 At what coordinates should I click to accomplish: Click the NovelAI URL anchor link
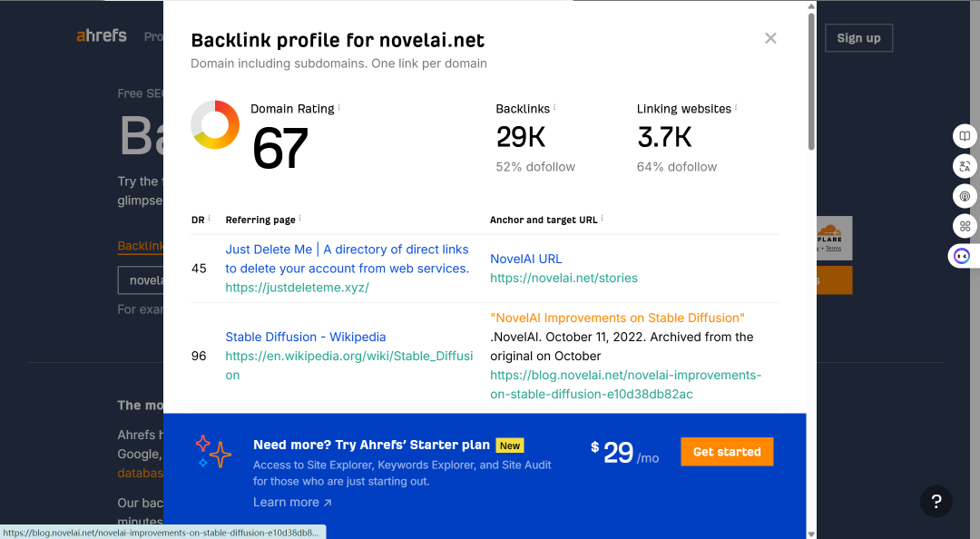click(x=525, y=259)
